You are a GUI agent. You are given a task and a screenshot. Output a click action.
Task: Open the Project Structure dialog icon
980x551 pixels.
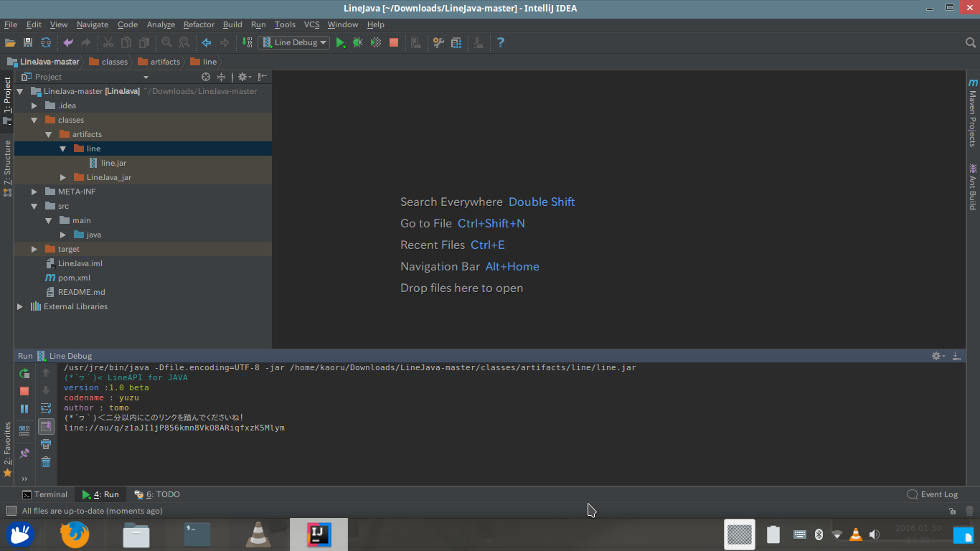click(x=456, y=43)
